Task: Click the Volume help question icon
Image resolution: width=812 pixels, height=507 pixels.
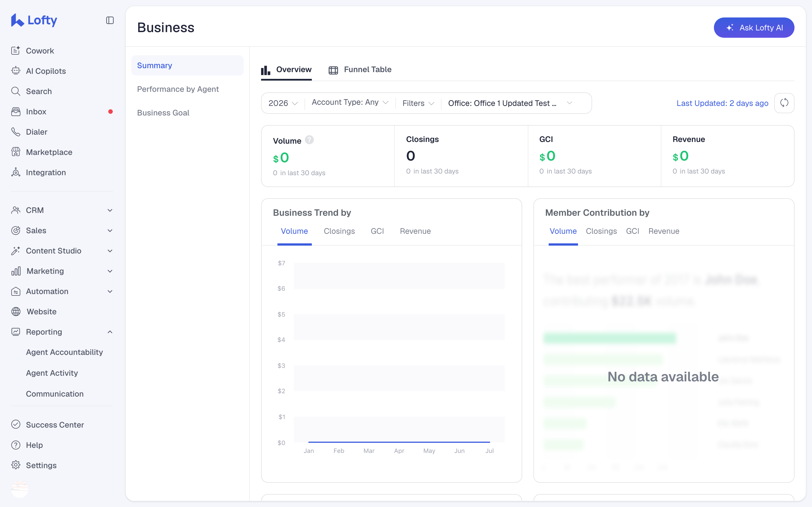Action: [x=309, y=140]
